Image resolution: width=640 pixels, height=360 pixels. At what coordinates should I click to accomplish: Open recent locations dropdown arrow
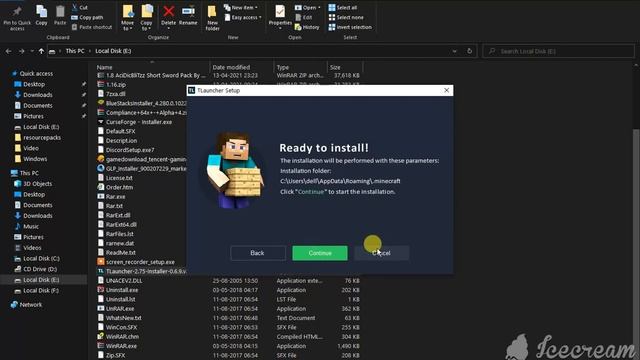point(32,51)
